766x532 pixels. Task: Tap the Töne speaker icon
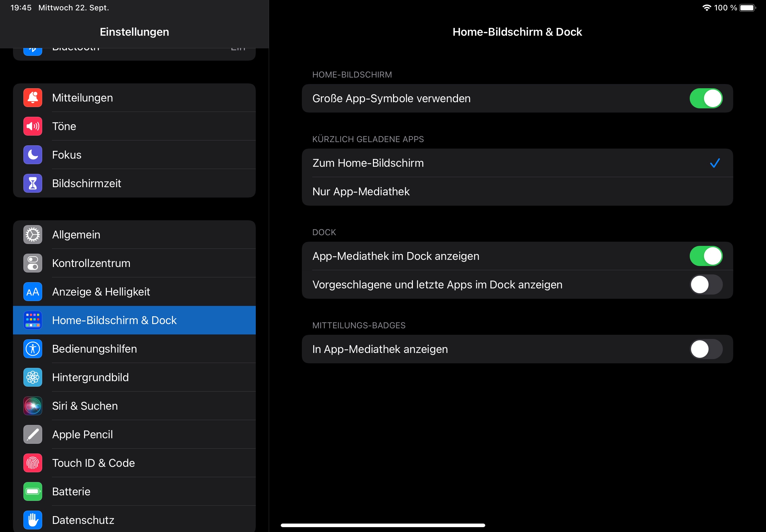click(x=33, y=126)
